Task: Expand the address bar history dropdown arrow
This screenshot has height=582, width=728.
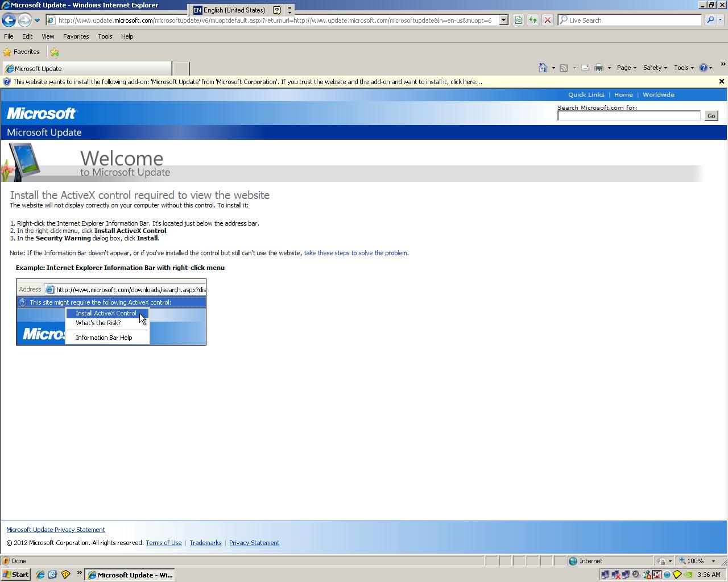Action: [x=503, y=20]
